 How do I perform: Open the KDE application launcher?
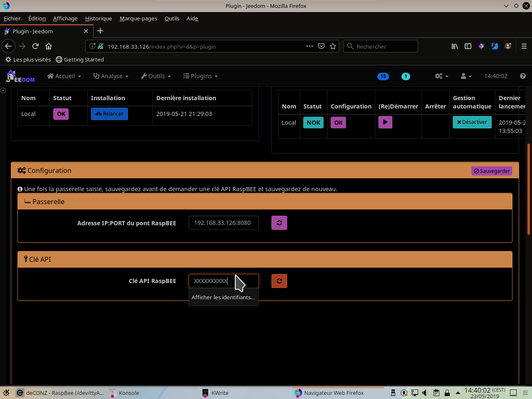[6, 393]
